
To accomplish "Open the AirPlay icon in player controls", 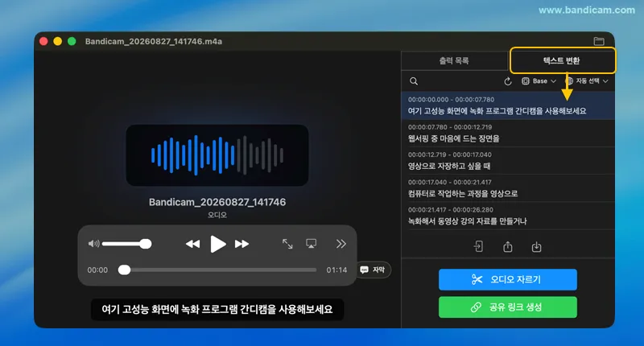I will tap(312, 244).
